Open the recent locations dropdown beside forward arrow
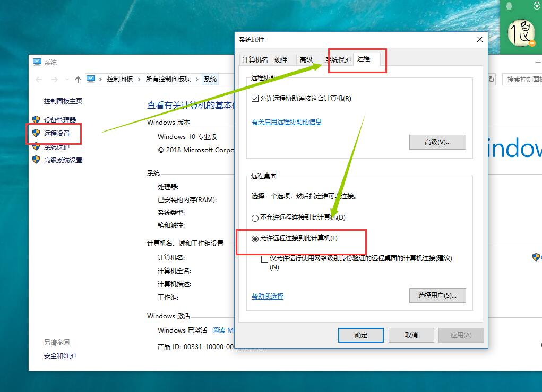This screenshot has height=392, width=542. coord(66,78)
